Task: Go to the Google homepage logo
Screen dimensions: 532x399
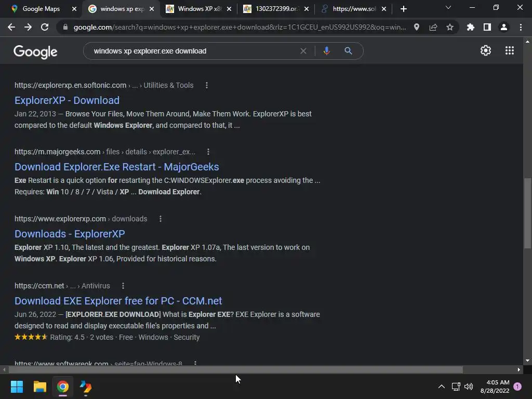Action: click(35, 51)
